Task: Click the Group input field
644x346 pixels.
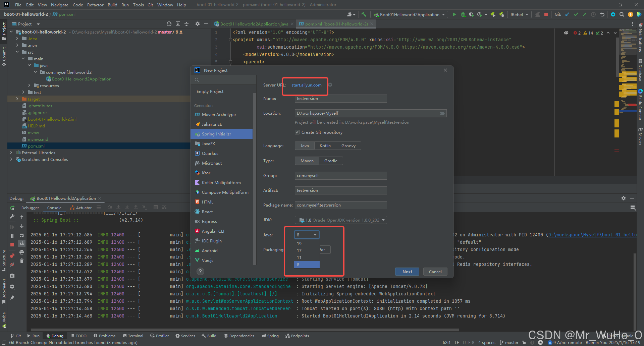Action: 341,176
